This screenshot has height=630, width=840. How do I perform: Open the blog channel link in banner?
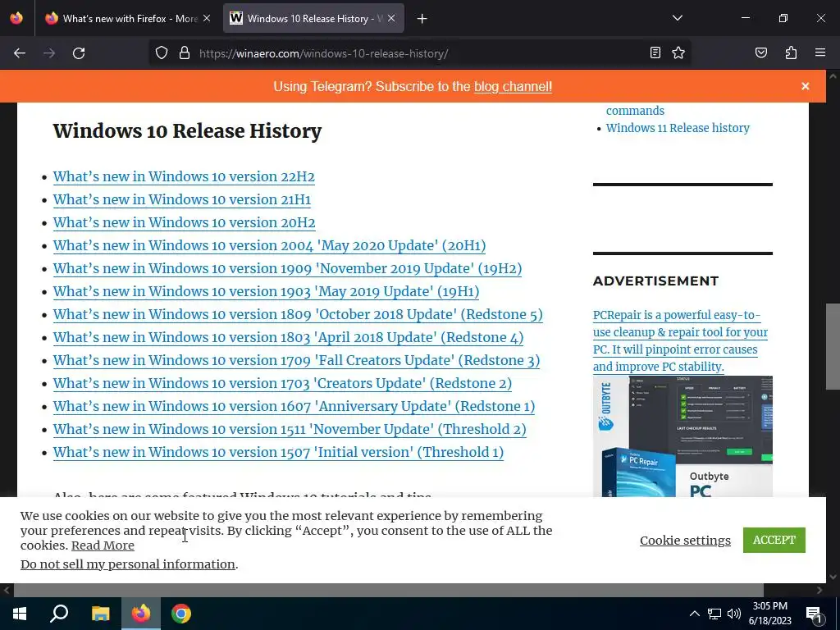(x=513, y=87)
